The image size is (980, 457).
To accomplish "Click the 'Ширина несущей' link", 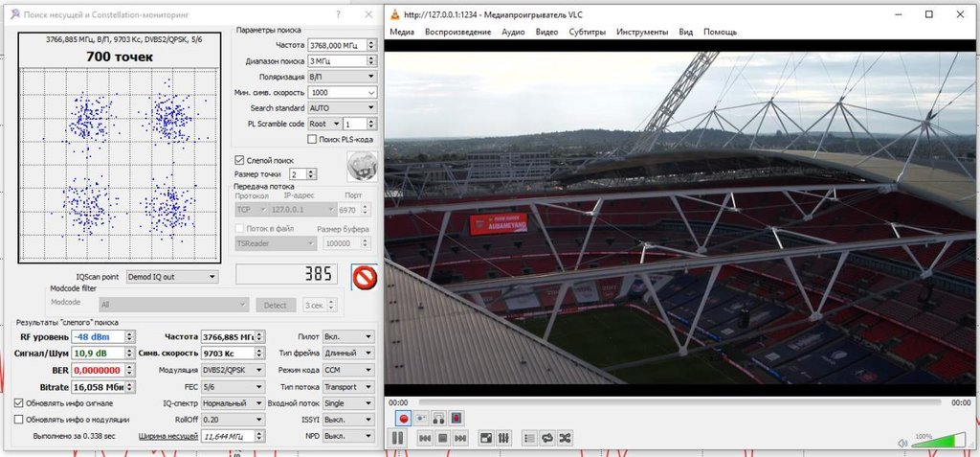I will 167,436.
